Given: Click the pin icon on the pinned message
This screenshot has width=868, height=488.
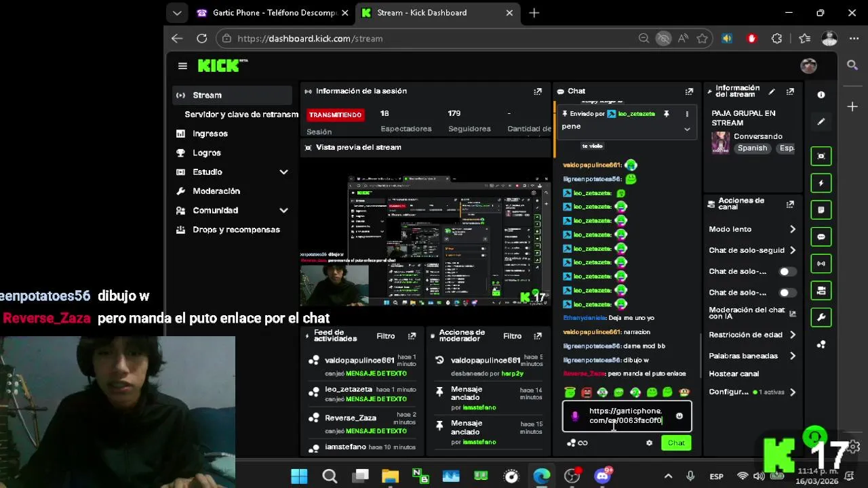Looking at the screenshot, I should [666, 114].
